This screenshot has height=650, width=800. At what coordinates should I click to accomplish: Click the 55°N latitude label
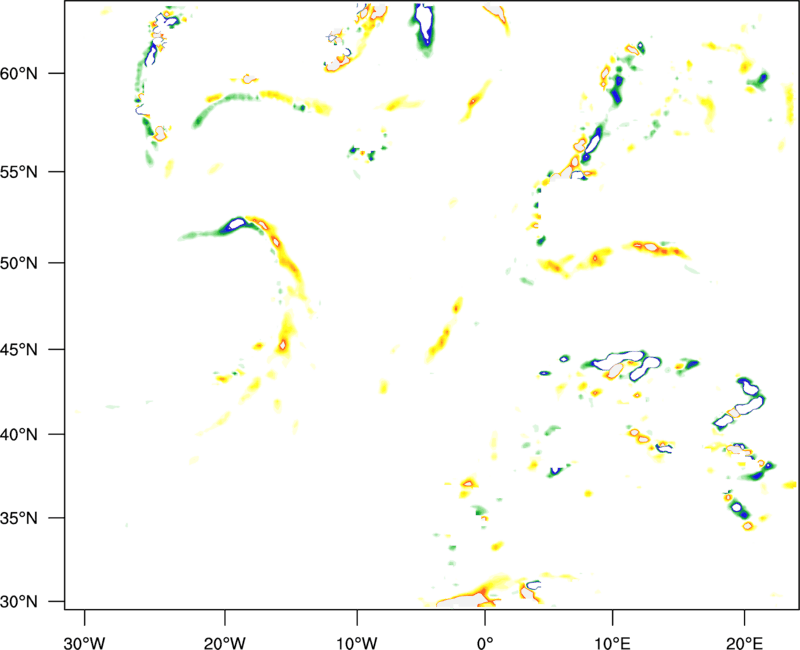click(19, 172)
